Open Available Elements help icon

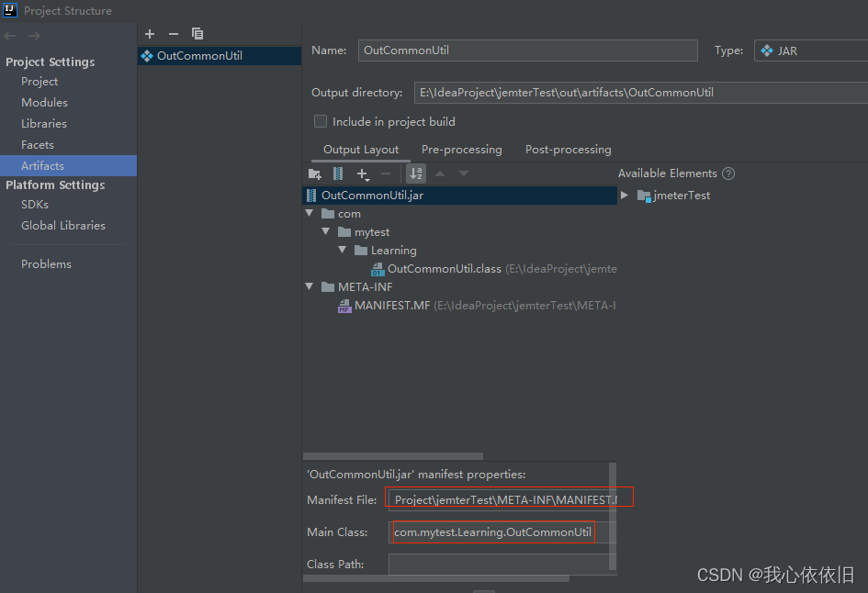pos(728,173)
